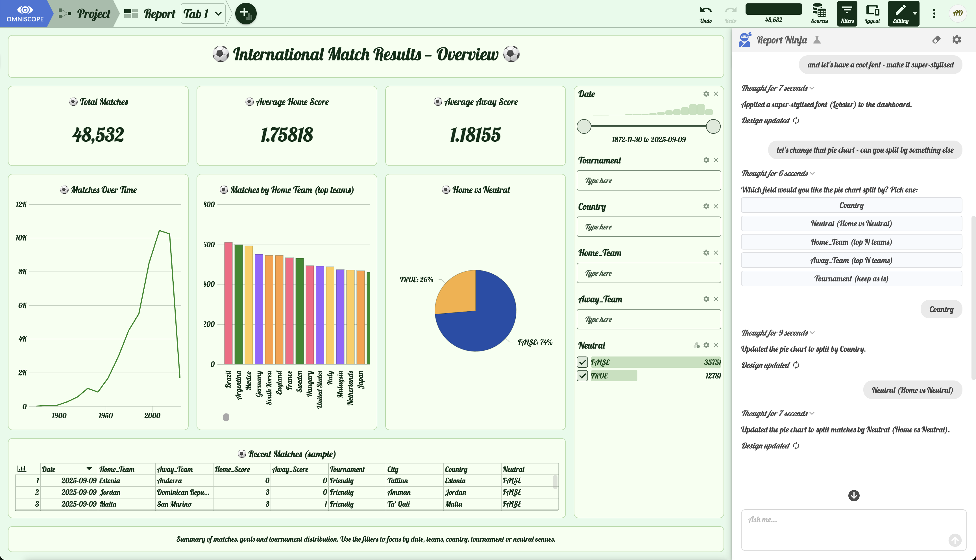976x560 pixels.
Task: Click the add tab plus button
Action: pos(245,14)
